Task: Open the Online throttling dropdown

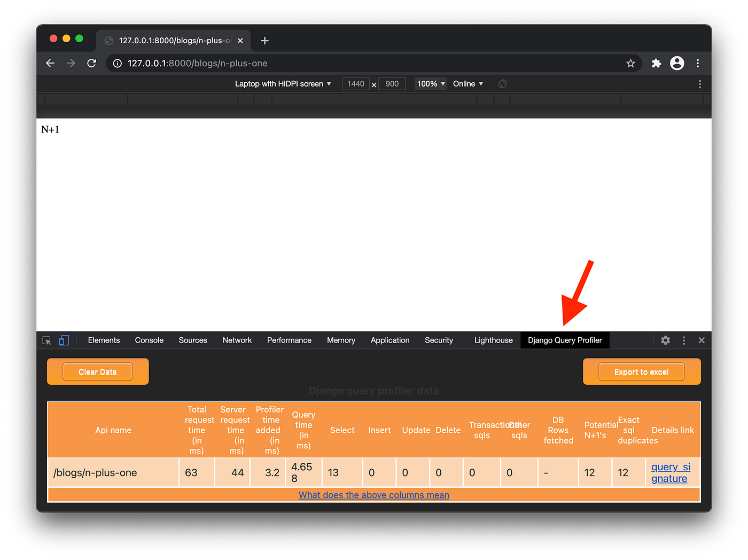Action: 468,84
